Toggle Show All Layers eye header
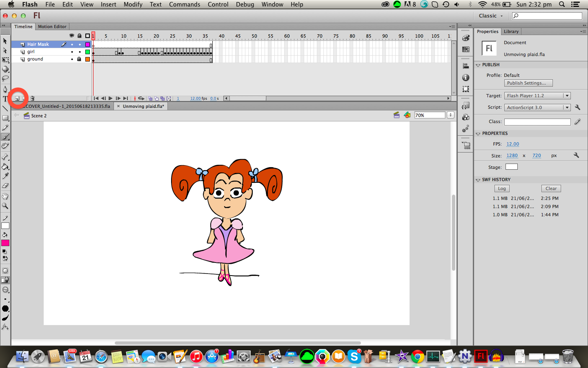Viewport: 588px width, 368px height. [72, 36]
